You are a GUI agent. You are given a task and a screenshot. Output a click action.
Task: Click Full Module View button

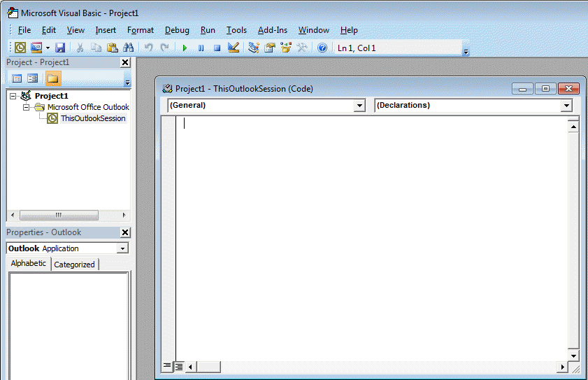pyautogui.click(x=179, y=367)
